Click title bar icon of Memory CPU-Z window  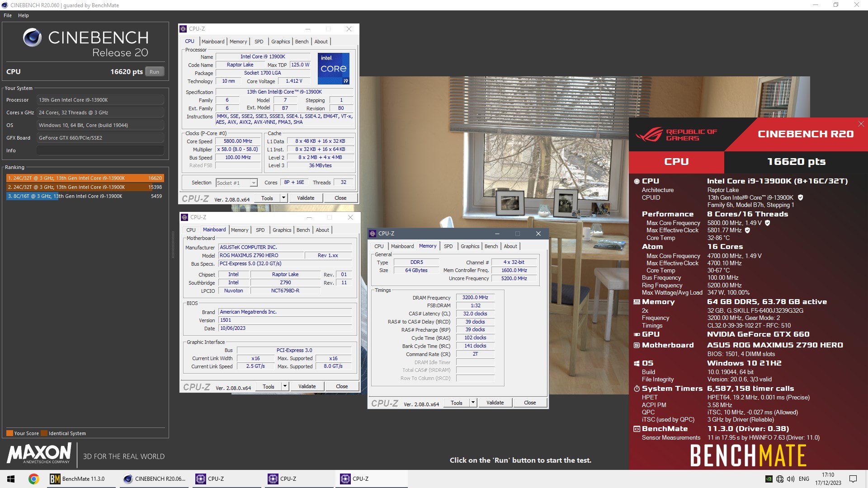coord(373,234)
